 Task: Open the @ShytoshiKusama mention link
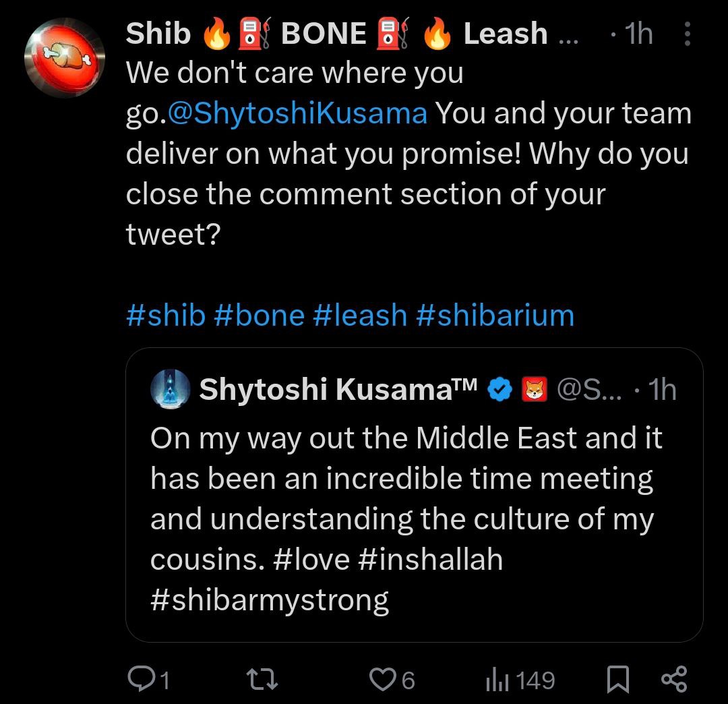pyautogui.click(x=297, y=113)
